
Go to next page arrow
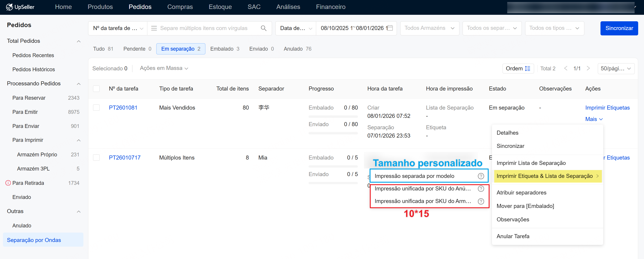coord(588,68)
